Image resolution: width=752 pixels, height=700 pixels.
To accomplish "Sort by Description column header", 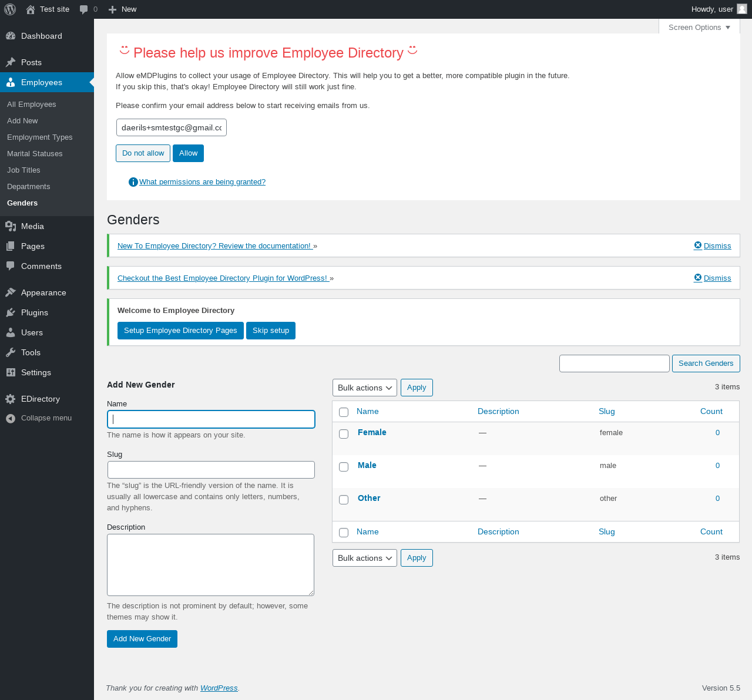I will pyautogui.click(x=498, y=412).
